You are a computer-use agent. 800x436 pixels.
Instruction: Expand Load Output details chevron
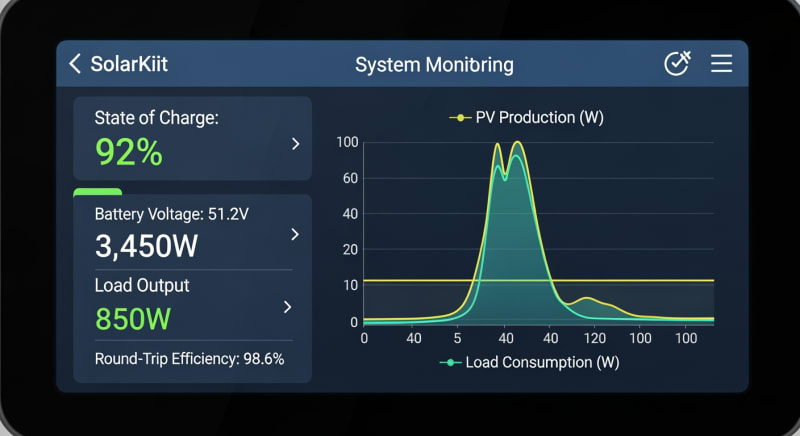[x=288, y=306]
